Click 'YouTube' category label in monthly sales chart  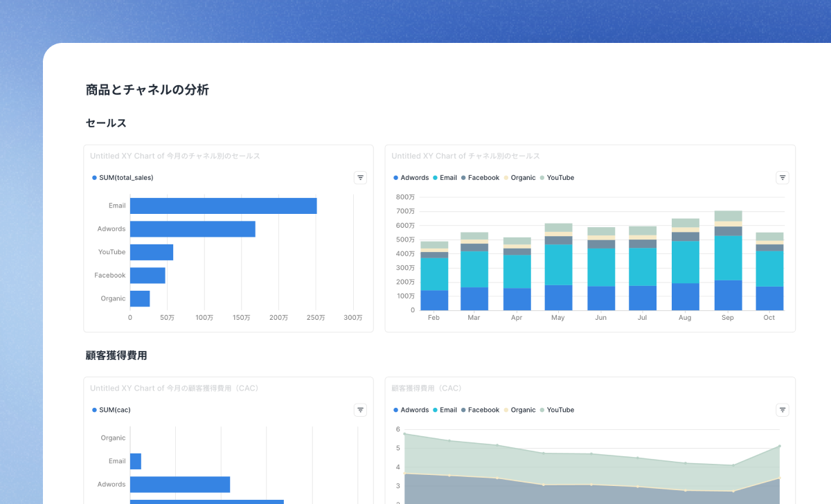click(111, 252)
